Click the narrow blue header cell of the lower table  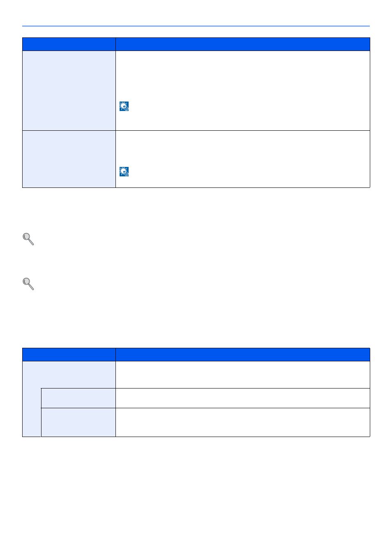coord(69,355)
